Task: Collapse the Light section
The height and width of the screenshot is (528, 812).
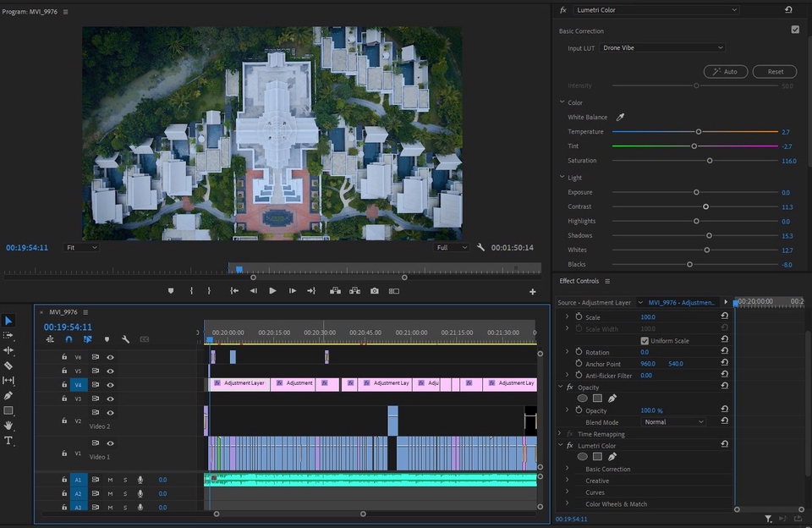Action: coord(562,177)
